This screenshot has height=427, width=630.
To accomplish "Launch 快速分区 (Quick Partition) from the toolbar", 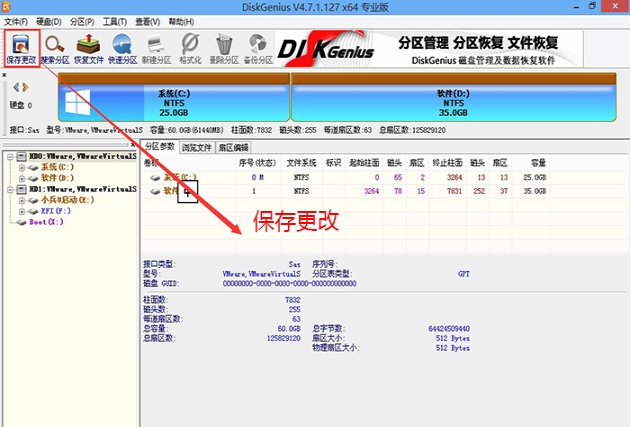I will (x=123, y=47).
